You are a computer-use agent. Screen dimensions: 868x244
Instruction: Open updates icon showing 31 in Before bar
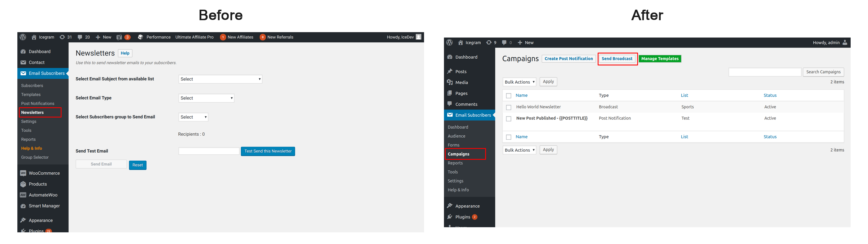pyautogui.click(x=62, y=37)
